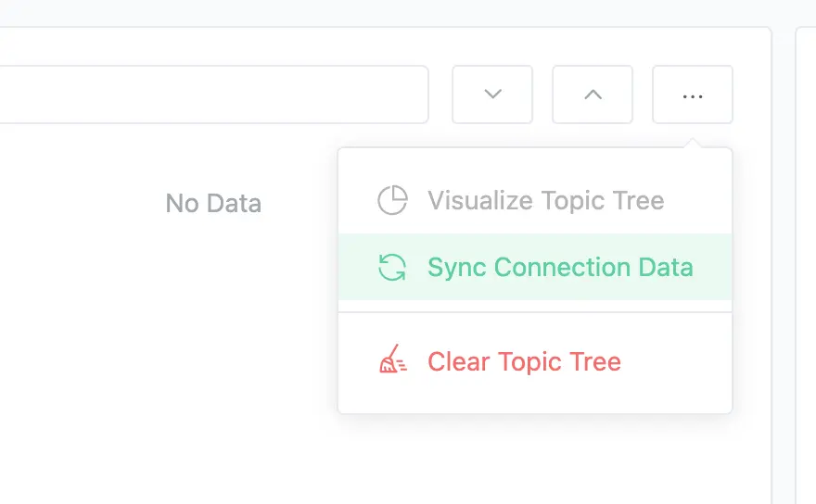Click the upward chevron icon button
The height and width of the screenshot is (504, 816).
(x=593, y=94)
